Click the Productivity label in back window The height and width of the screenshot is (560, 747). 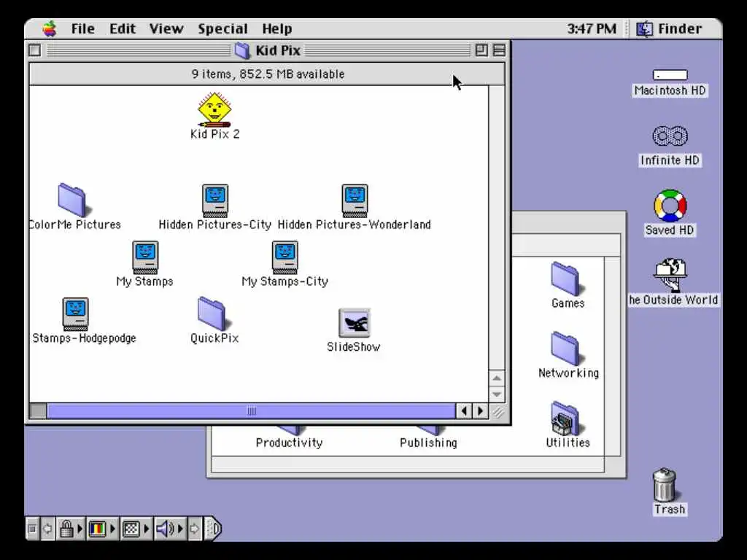click(x=289, y=443)
